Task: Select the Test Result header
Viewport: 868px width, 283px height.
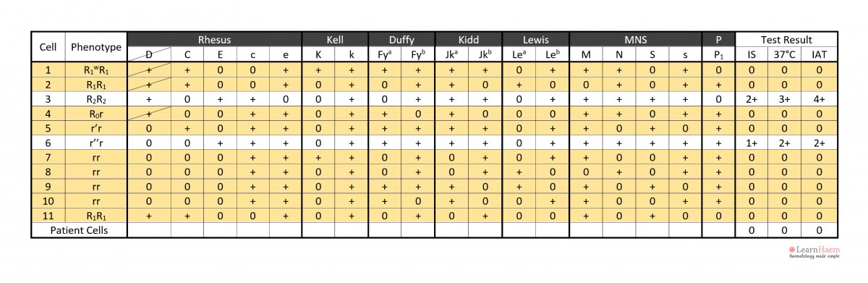Action: 786,40
